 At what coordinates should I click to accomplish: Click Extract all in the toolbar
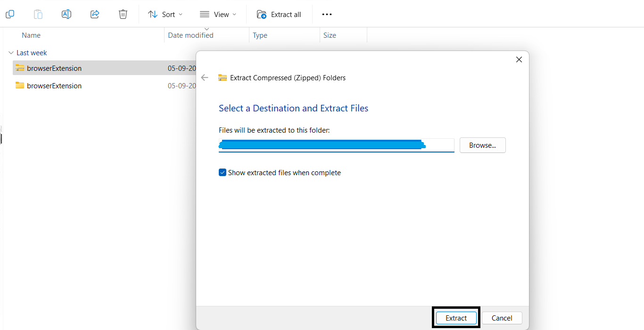279,14
